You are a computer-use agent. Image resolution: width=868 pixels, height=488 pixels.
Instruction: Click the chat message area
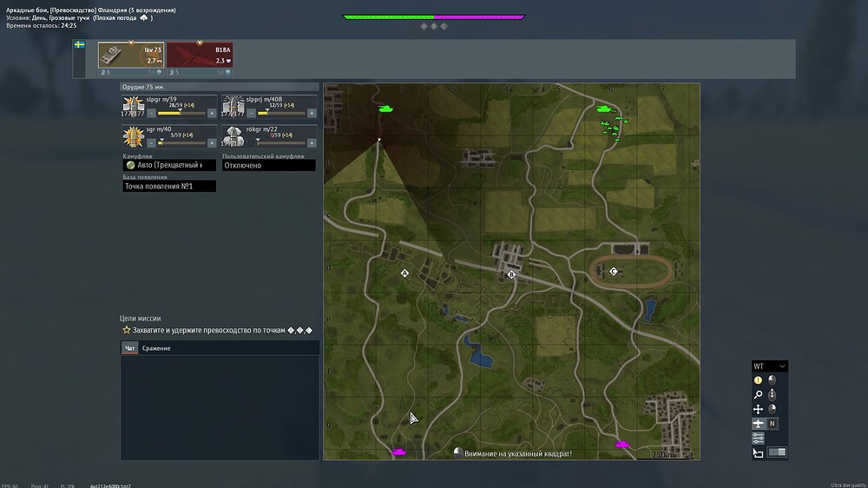(220, 407)
